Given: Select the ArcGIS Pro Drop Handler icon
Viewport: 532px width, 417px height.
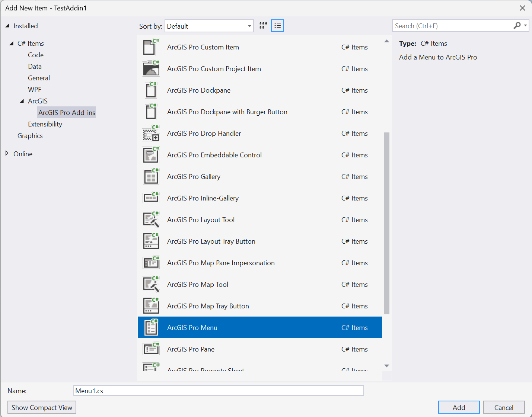Looking at the screenshot, I should coord(151,133).
